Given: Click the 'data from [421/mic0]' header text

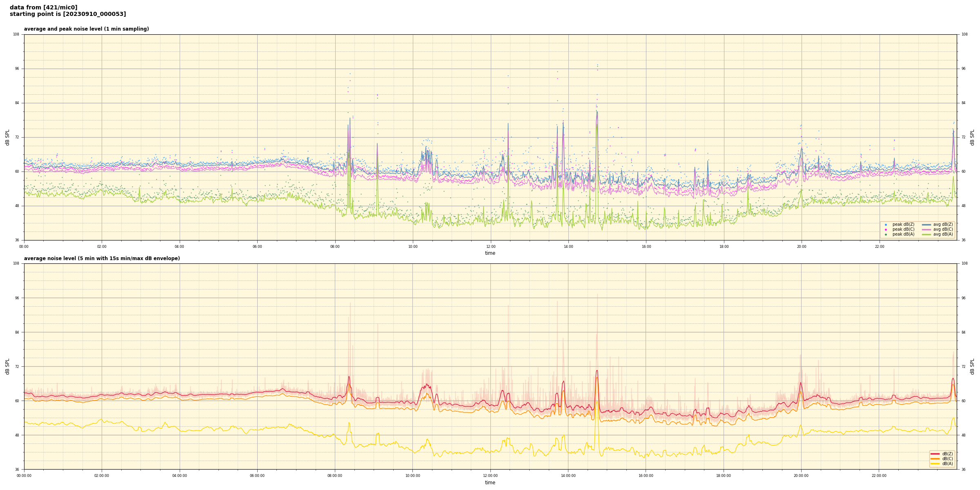Looking at the screenshot, I should (43, 7).
